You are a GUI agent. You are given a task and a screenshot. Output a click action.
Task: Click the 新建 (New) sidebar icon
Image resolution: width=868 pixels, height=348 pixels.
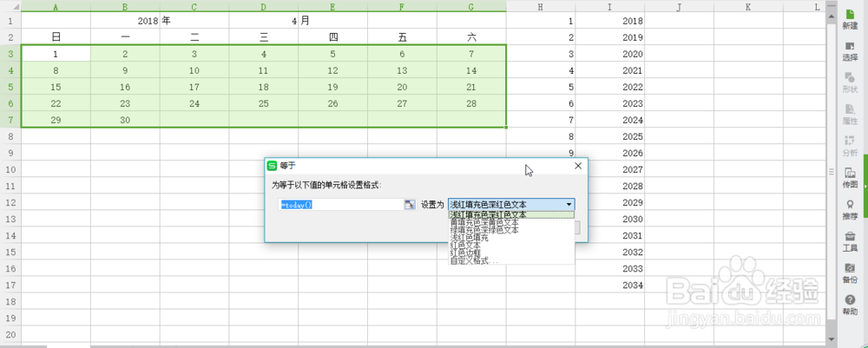pos(850,19)
